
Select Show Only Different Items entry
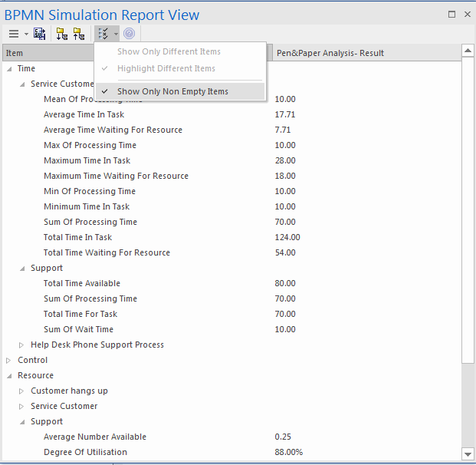click(x=169, y=51)
